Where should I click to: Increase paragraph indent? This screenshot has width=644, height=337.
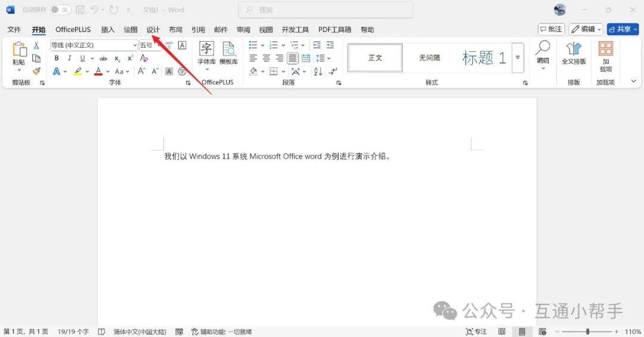point(330,45)
